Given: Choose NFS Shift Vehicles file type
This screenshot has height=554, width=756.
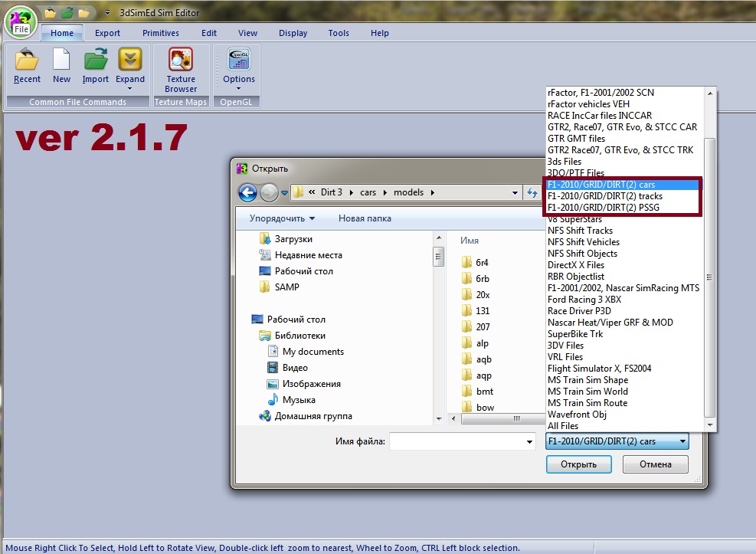Looking at the screenshot, I should click(584, 242).
